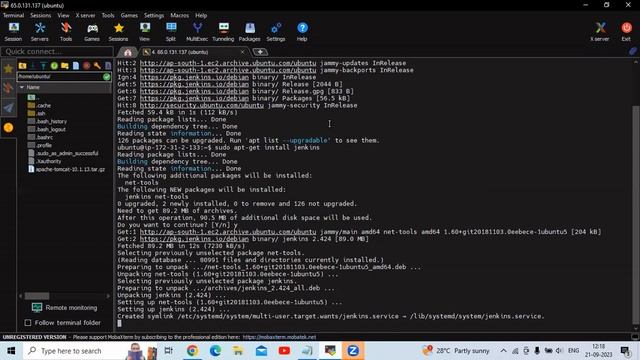Open the Settings menu

[x=154, y=16]
